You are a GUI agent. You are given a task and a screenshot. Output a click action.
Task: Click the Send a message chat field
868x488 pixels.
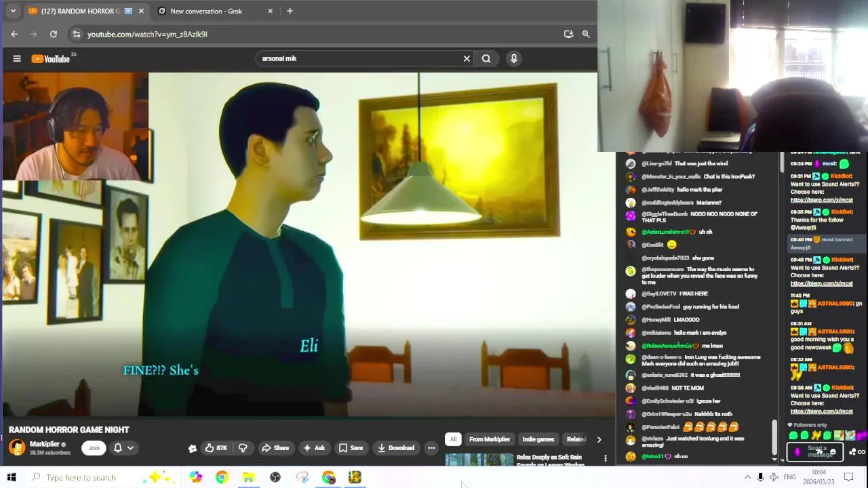pos(816,451)
